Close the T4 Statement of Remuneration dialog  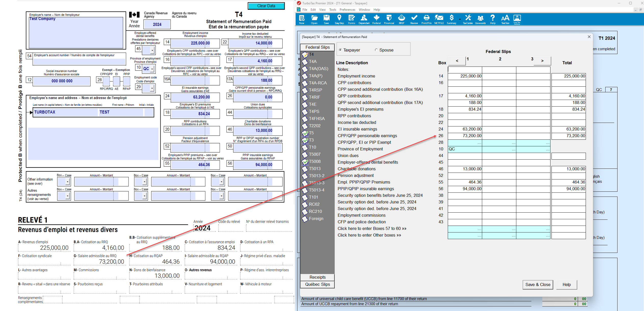(589, 37)
